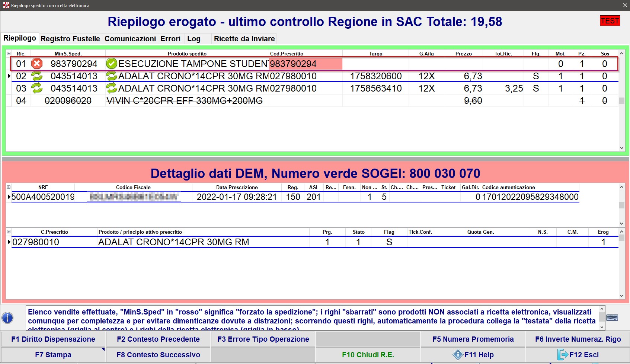Screen dimensions: 630x364
Task: Click the F11 Help button's info icon
Action: click(x=457, y=355)
